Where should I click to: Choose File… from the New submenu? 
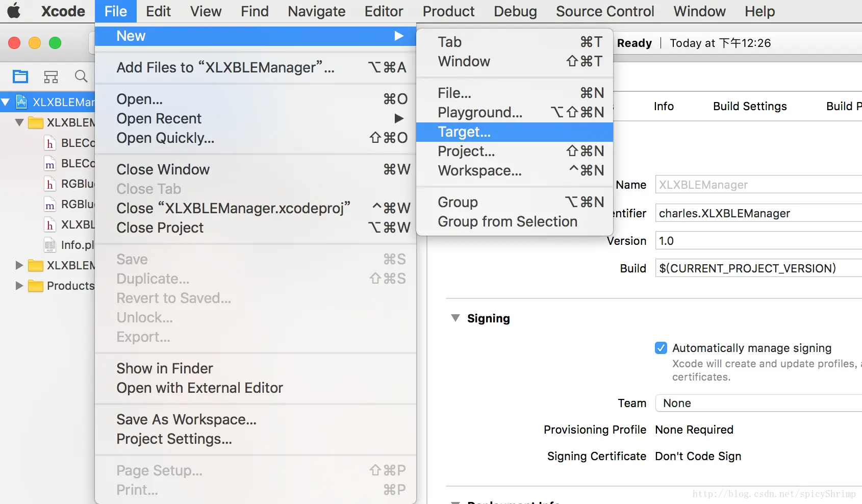pos(515,93)
